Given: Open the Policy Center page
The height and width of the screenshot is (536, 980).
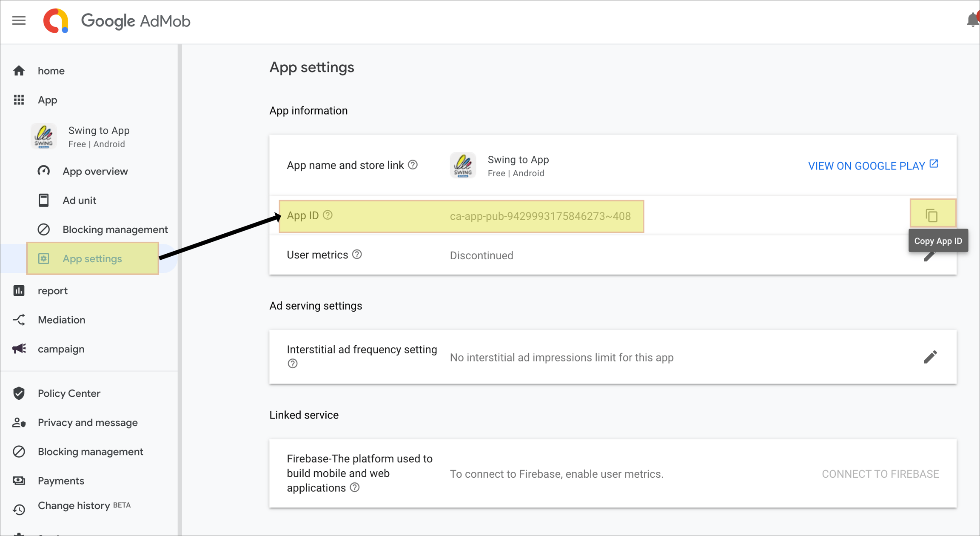Looking at the screenshot, I should [69, 393].
